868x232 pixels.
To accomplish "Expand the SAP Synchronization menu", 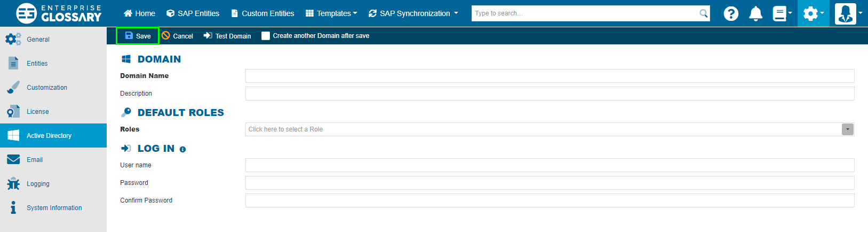I will pos(413,13).
